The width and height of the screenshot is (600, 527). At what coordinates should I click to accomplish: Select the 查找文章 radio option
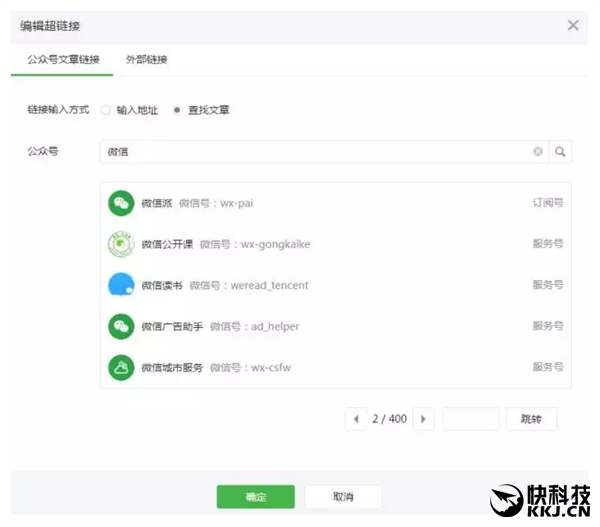178,110
